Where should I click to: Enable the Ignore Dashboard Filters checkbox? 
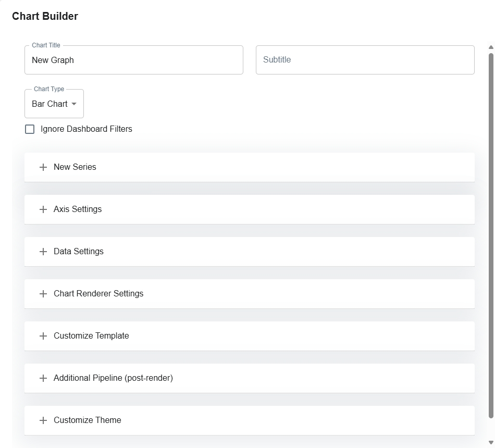click(30, 129)
